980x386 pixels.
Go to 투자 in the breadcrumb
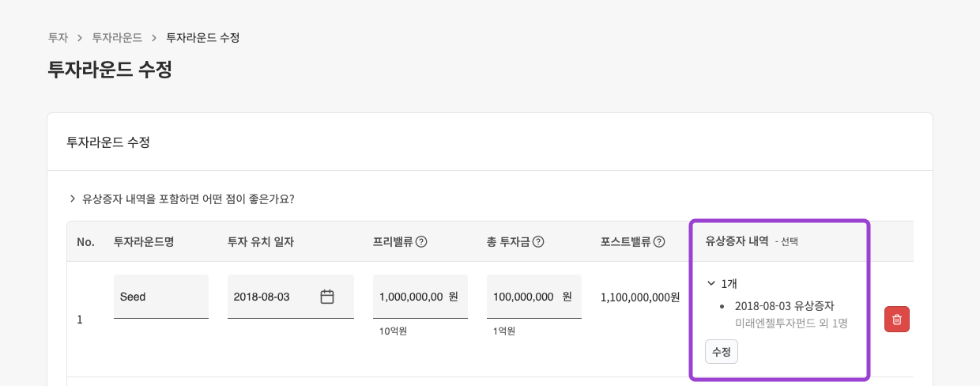coord(58,37)
